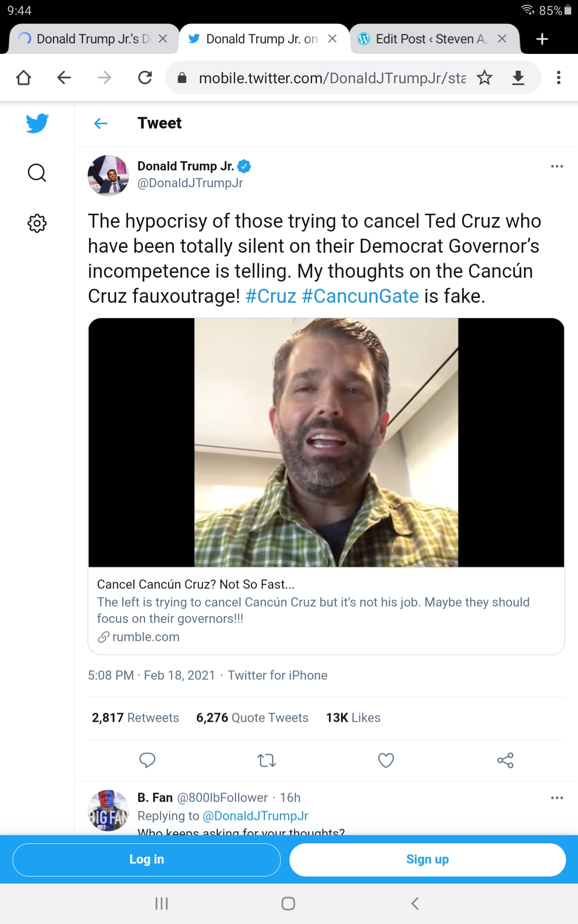
Task: Tap the retweet arrows icon
Action: [x=266, y=760]
